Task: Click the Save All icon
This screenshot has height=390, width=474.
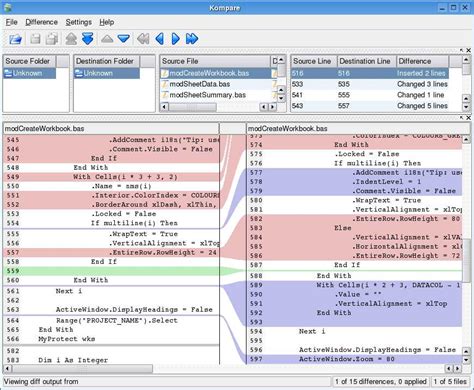Action: coord(52,39)
